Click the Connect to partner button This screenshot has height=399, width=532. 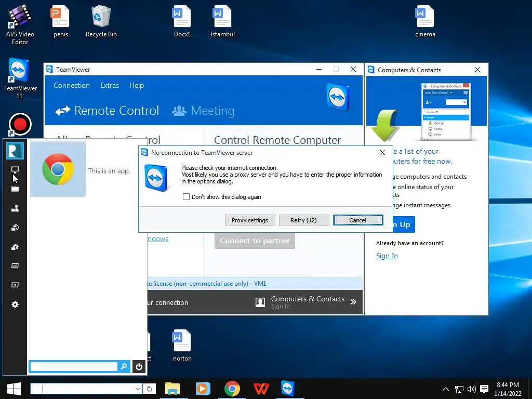pyautogui.click(x=255, y=241)
